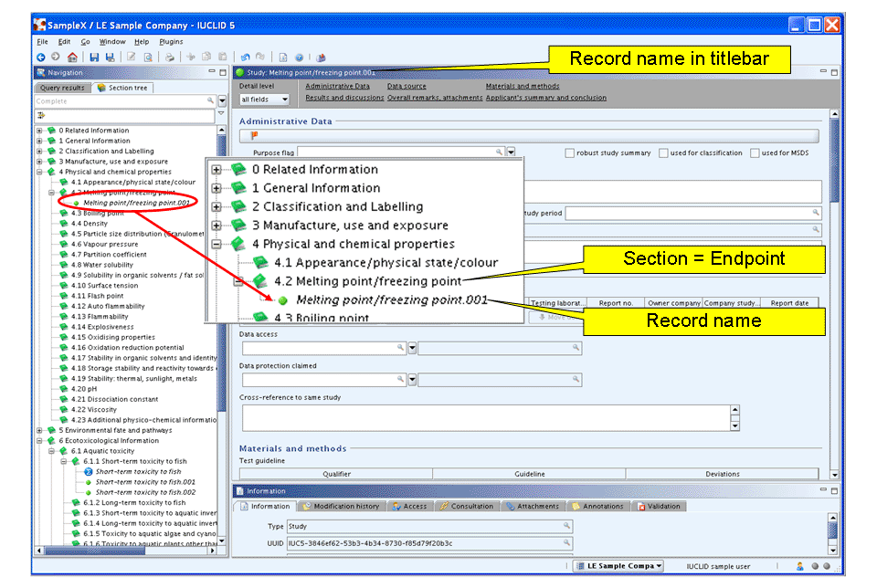Open the Plugins menu
This screenshot has width=877, height=588.
171,41
